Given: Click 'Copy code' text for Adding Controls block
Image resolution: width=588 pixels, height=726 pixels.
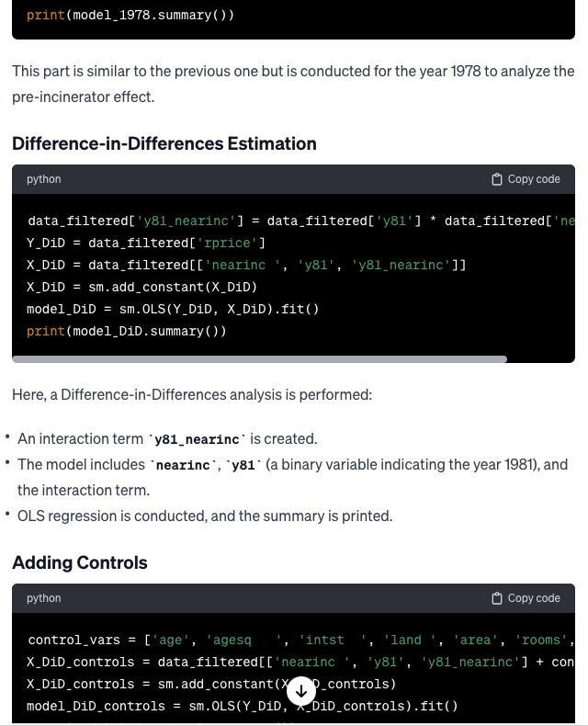Looking at the screenshot, I should [534, 598].
